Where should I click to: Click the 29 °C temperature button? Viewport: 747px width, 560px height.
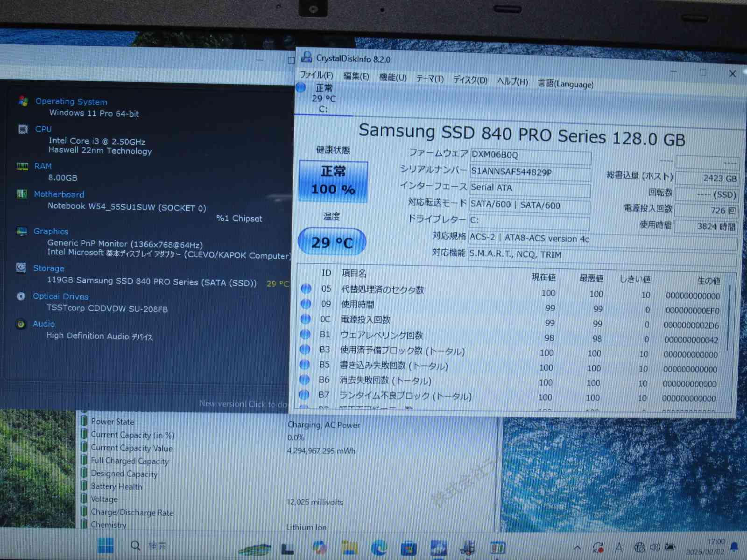point(332,242)
